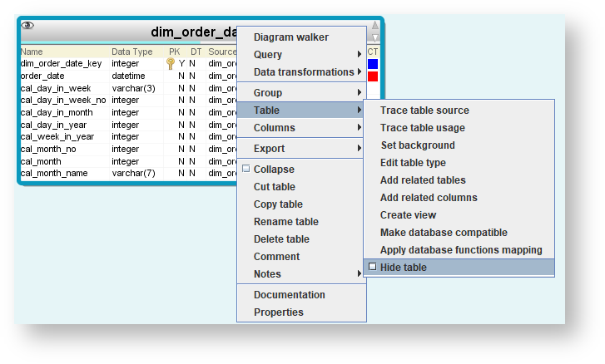The image size is (605, 364).
Task: Choose Rename table
Action: (301, 222)
